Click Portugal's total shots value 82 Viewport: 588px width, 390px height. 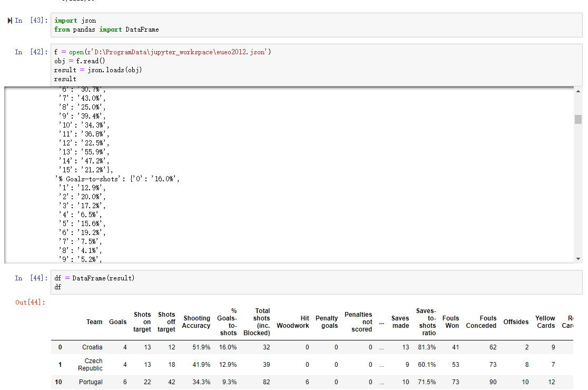[267, 382]
